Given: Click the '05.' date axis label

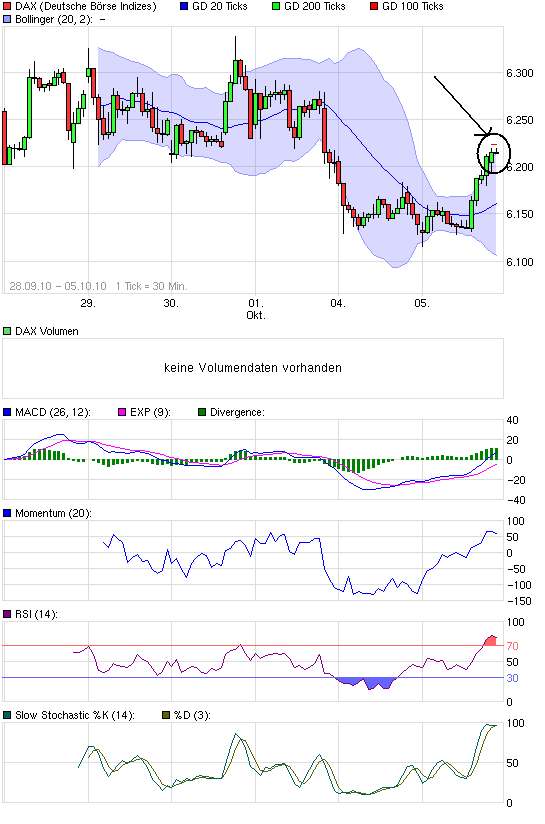Looking at the screenshot, I should point(421,303).
